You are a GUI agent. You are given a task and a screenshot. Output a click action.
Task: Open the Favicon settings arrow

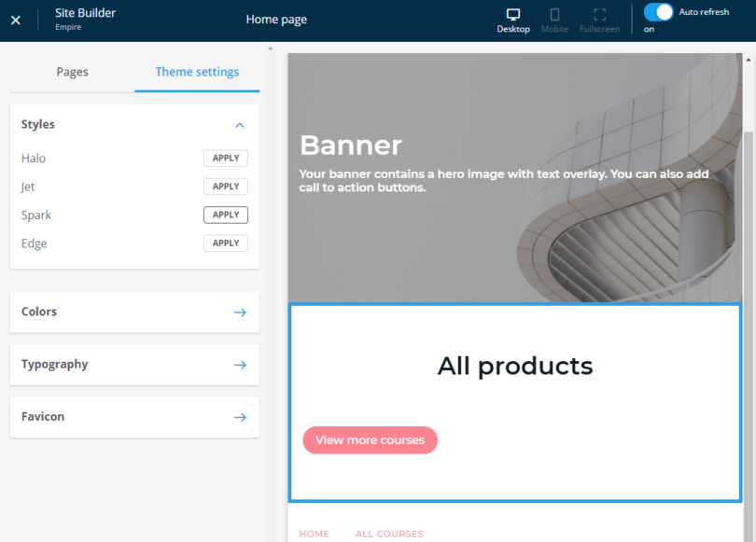[x=240, y=416]
